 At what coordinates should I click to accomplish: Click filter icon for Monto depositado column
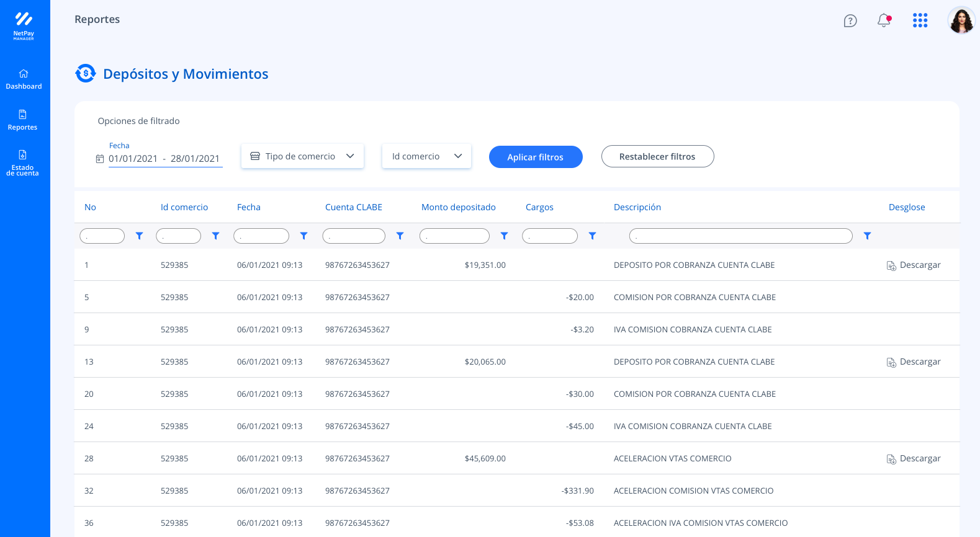coord(505,236)
